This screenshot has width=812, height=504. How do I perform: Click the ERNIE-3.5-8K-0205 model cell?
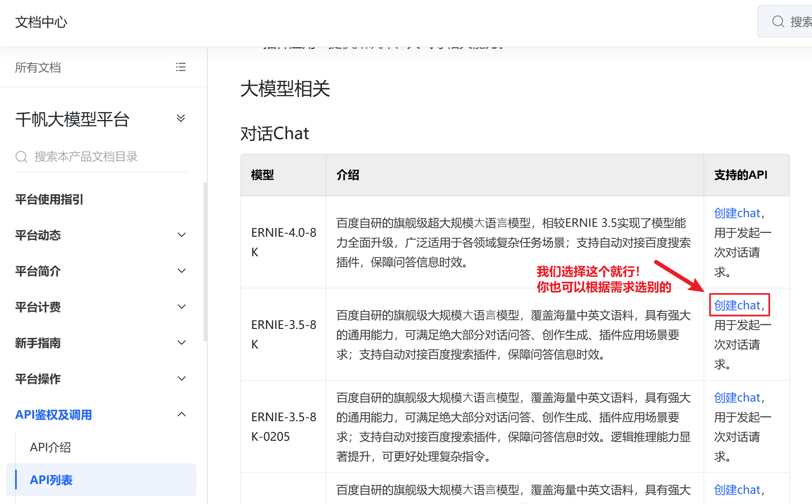point(284,427)
